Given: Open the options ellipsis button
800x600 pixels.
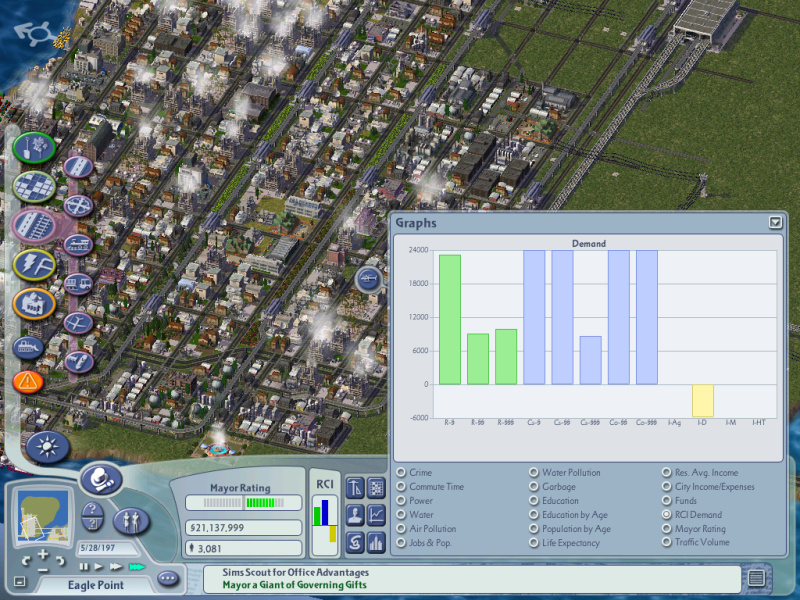Looking at the screenshot, I should [168, 578].
